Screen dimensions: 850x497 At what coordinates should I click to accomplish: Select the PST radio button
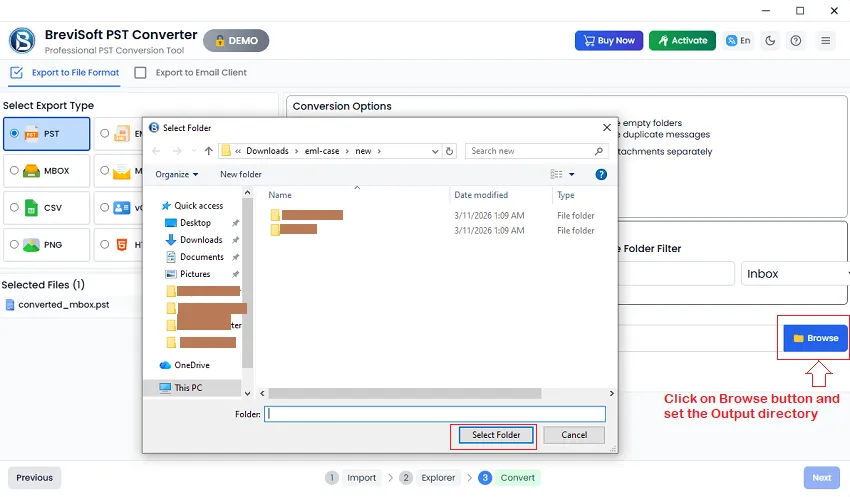click(x=14, y=133)
